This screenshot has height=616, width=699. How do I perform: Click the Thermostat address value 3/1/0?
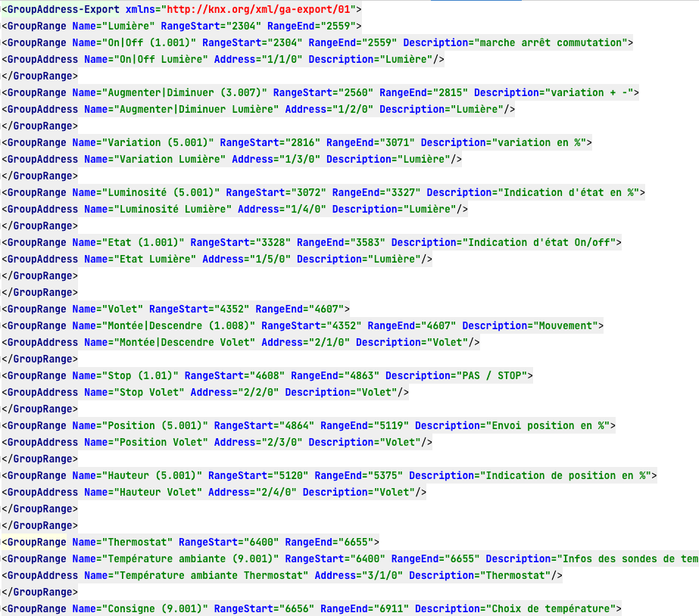pyautogui.click(x=379, y=575)
